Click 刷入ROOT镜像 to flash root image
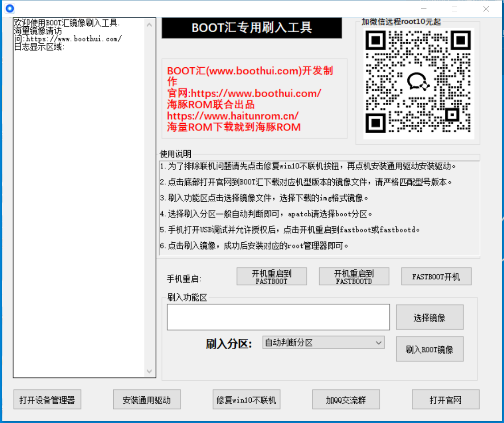504x423 pixels. coord(429,349)
